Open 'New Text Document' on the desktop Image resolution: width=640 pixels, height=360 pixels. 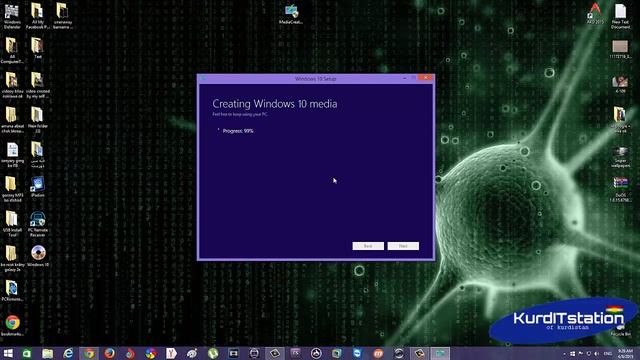[x=620, y=16]
